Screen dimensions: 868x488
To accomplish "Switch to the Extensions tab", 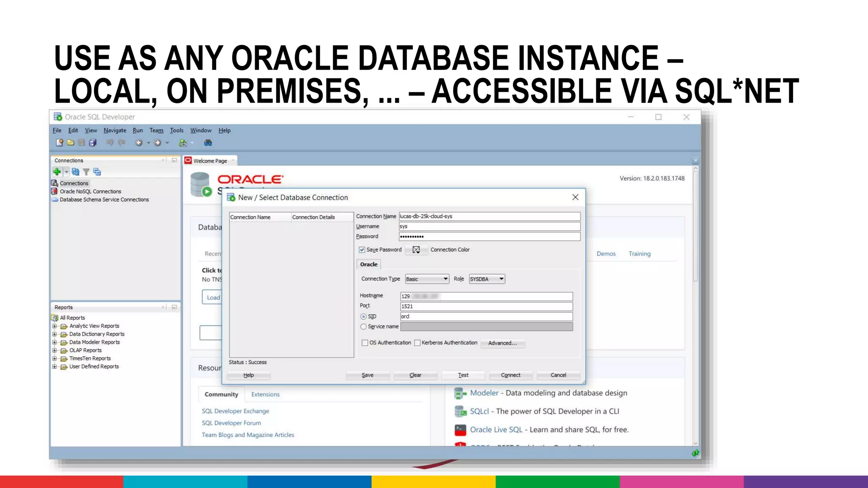I will click(265, 394).
